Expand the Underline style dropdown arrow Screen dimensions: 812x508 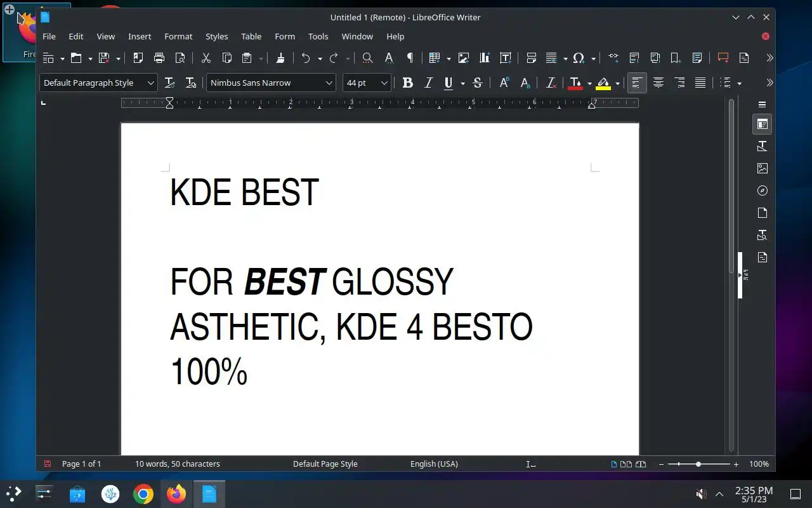[x=462, y=83]
